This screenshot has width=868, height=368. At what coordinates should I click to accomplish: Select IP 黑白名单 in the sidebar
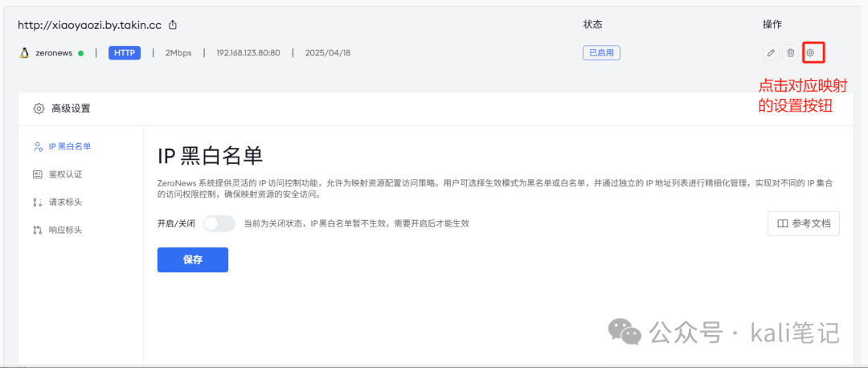pos(69,146)
